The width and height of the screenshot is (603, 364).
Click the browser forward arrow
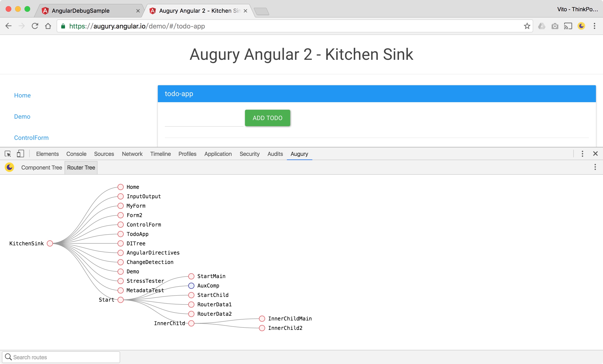pyautogui.click(x=22, y=26)
